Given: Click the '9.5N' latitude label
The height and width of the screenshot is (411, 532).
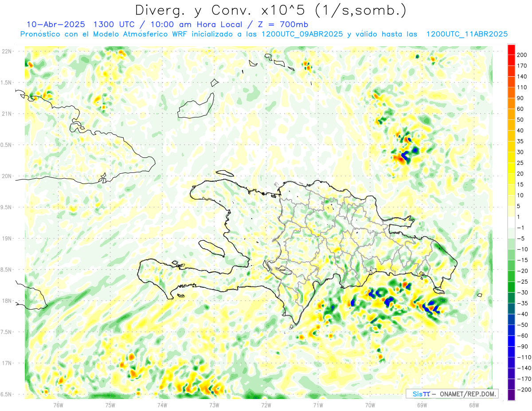Looking at the screenshot, I should [6, 207].
